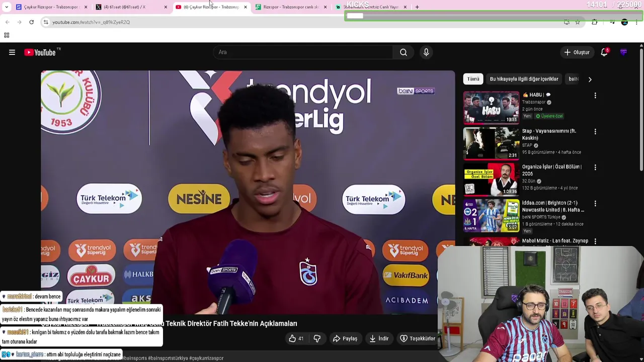Image resolution: width=644 pixels, height=362 pixels.
Task: Click the Teşekkürler button
Action: click(418, 338)
